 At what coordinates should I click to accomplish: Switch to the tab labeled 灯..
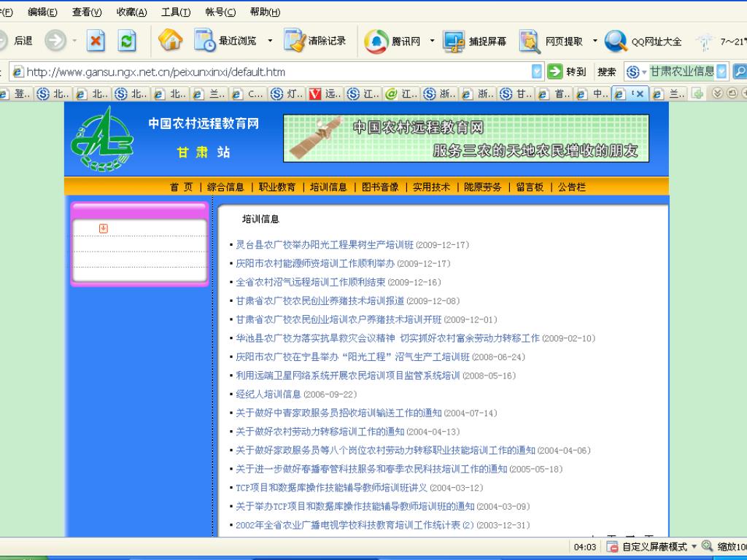287,94
